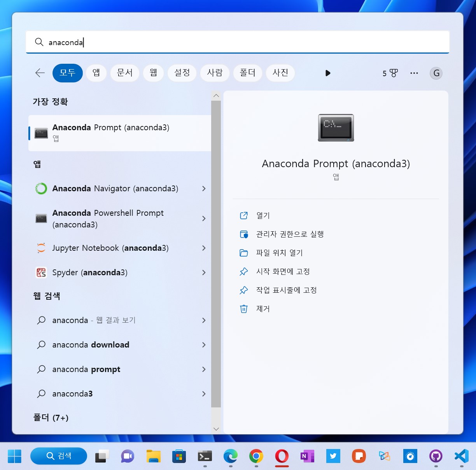476x470 pixels.
Task: Open GitHub Desktop from taskbar
Action: (x=436, y=456)
